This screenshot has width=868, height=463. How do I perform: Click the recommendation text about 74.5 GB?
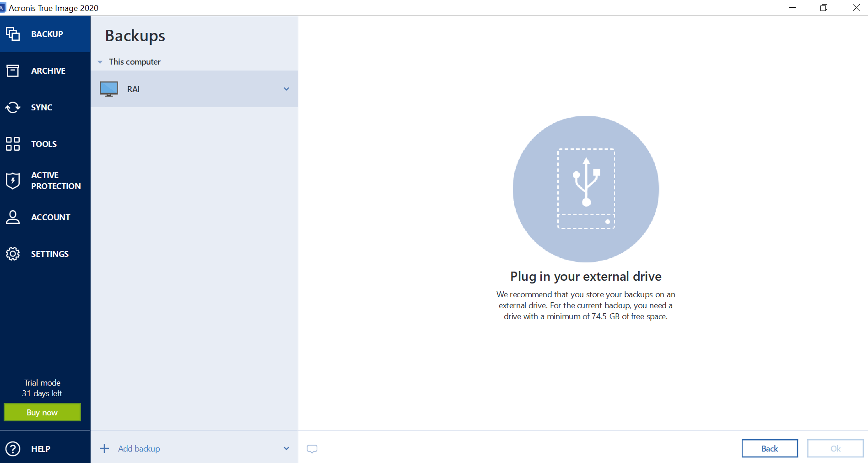tap(586, 305)
